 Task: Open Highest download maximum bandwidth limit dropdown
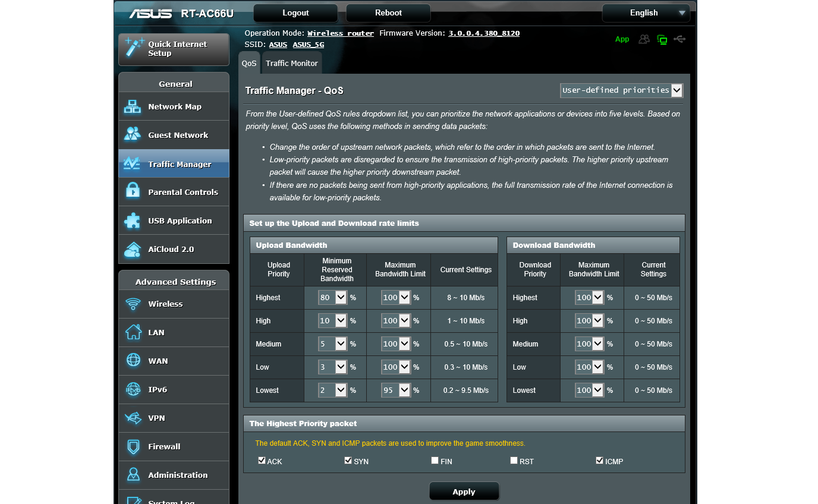click(x=590, y=297)
